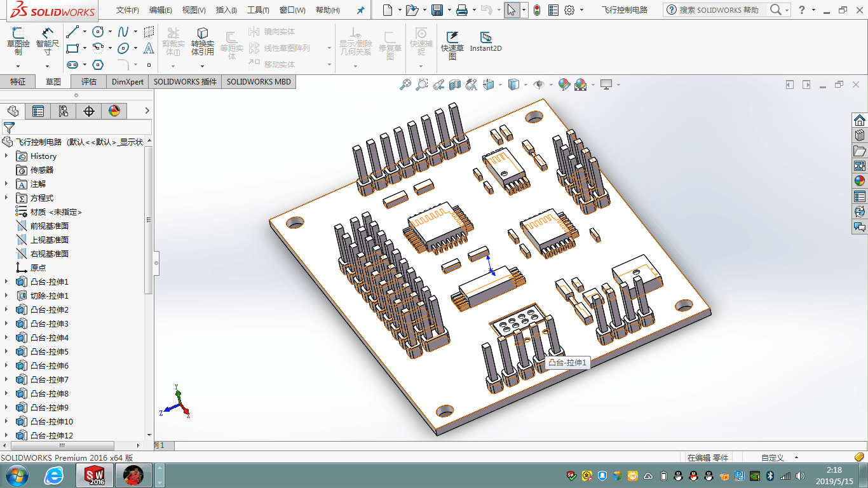Screen dimensions: 868x488
Task: Click the filter funnel icon in tree
Action: pyautogui.click(x=8, y=127)
